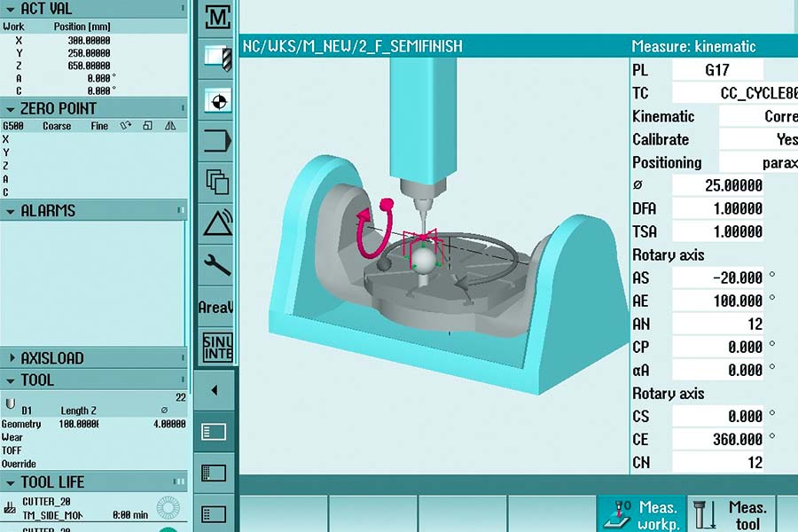
Task: Collapse the TOOL panel
Action: (x=10, y=380)
